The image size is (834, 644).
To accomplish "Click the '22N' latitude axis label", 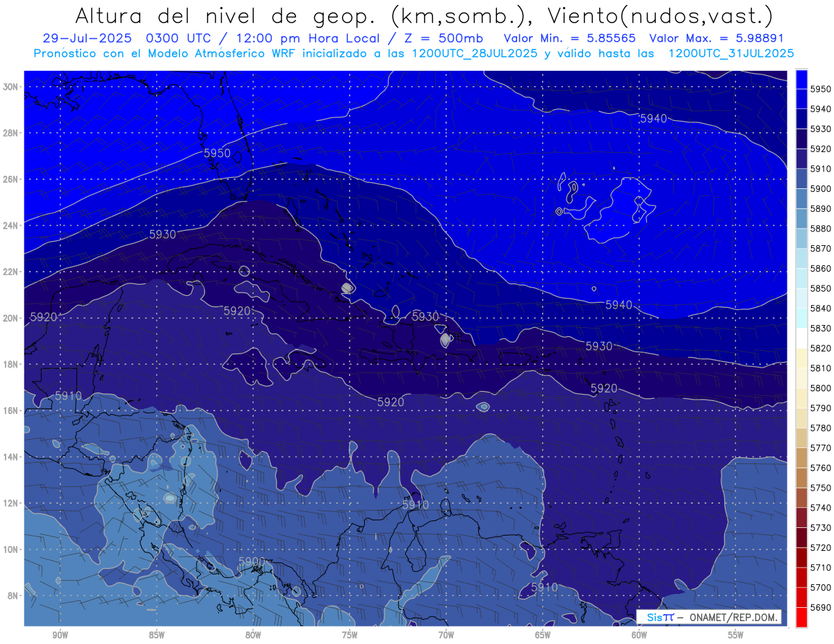I will (11, 272).
